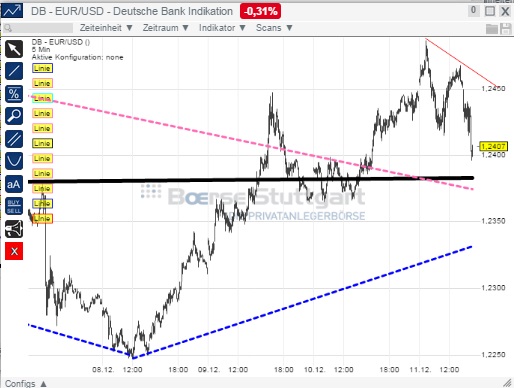This screenshot has width=529, height=388.
Task: Select the first Linie label with blue border
Action: (43, 68)
